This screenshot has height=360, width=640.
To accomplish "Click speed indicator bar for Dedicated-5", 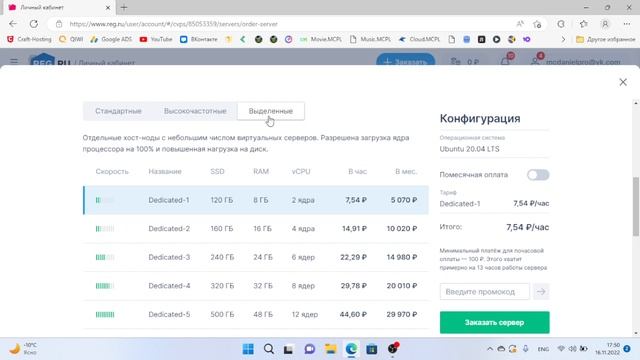I will click(105, 314).
